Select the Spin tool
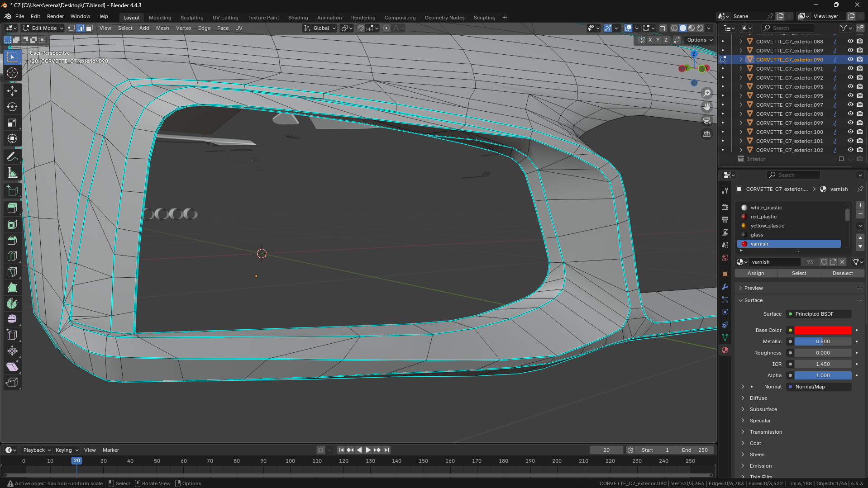 click(x=12, y=303)
